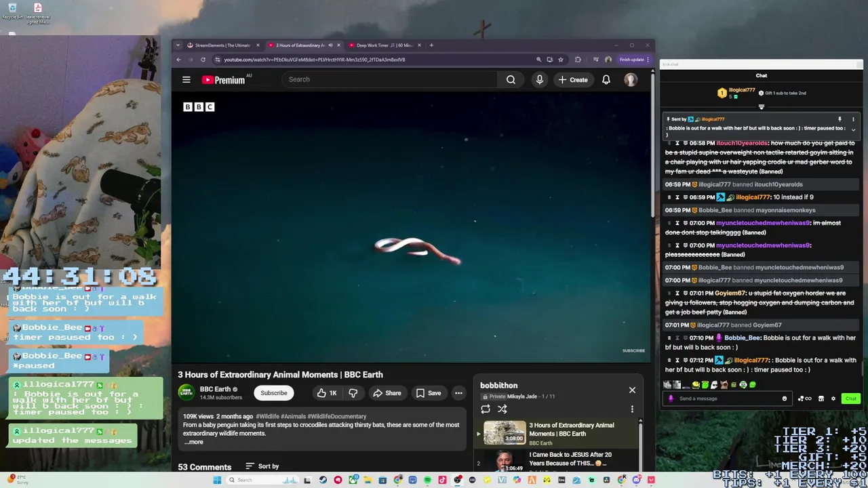This screenshot has width=868, height=488.
Task: Play 3 Hours of Extraordinary Animal thumbnail
Action: 505,433
